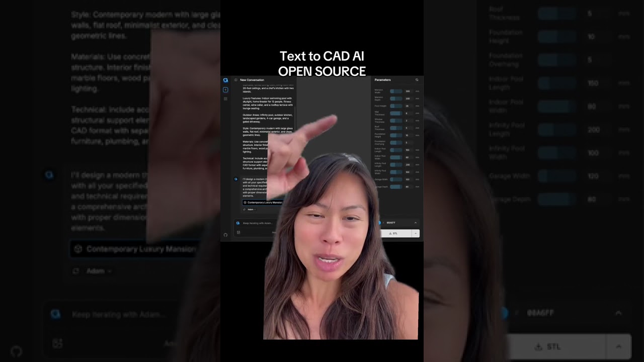Click the Adam logo in the sharp center sidebar
This screenshot has width=644, height=362.
[x=225, y=80]
